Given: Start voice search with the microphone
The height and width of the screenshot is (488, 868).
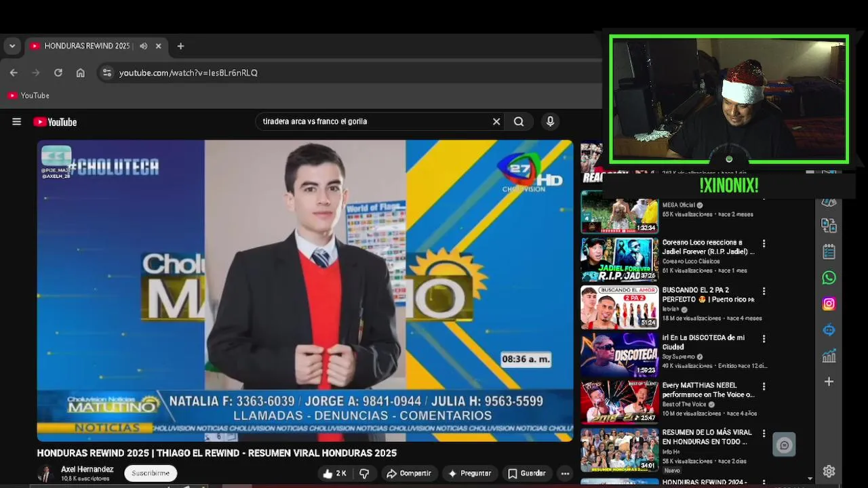Looking at the screenshot, I should (550, 121).
